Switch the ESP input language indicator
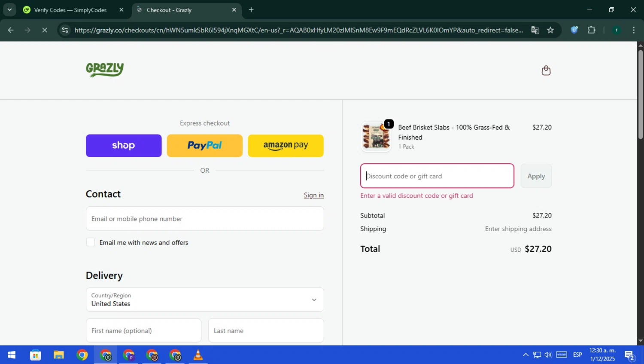This screenshot has height=364, width=644. point(577,355)
